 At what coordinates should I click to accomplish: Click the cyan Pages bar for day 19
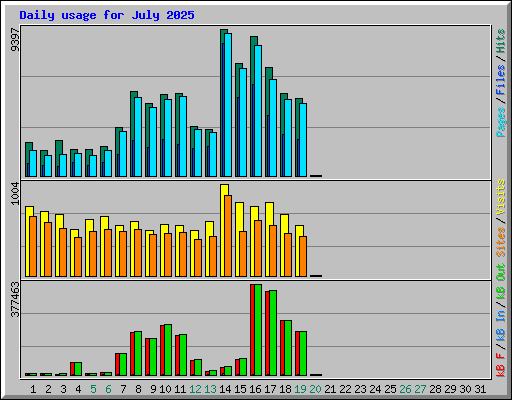[303, 140]
